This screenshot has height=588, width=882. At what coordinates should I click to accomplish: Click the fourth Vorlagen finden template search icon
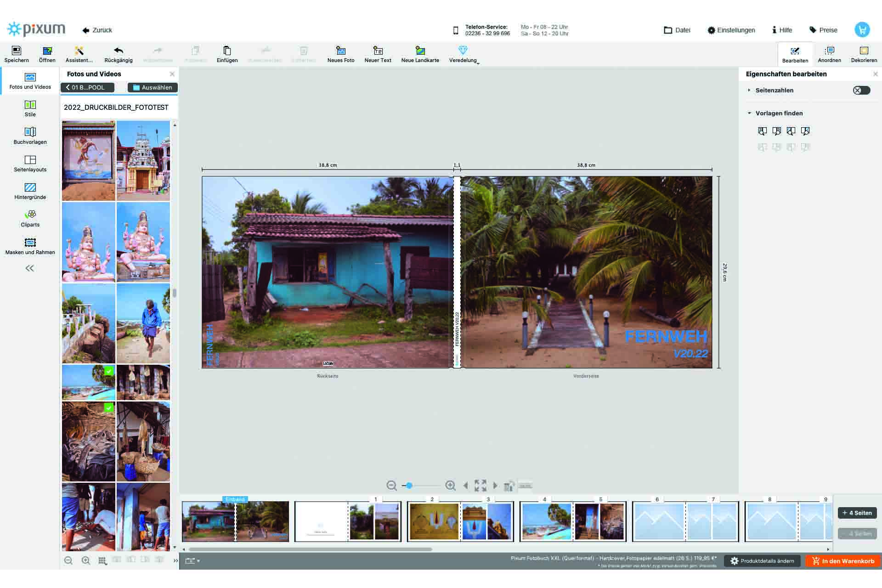coord(805,131)
